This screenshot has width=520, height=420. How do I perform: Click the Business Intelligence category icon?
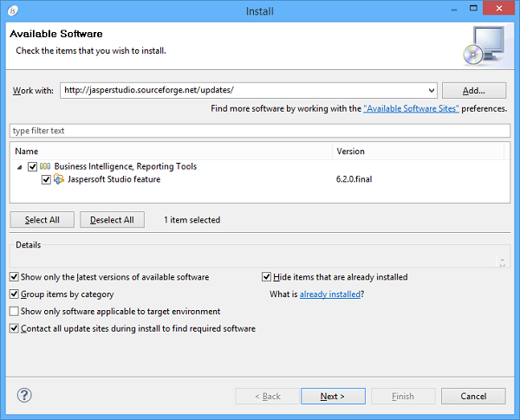45,166
